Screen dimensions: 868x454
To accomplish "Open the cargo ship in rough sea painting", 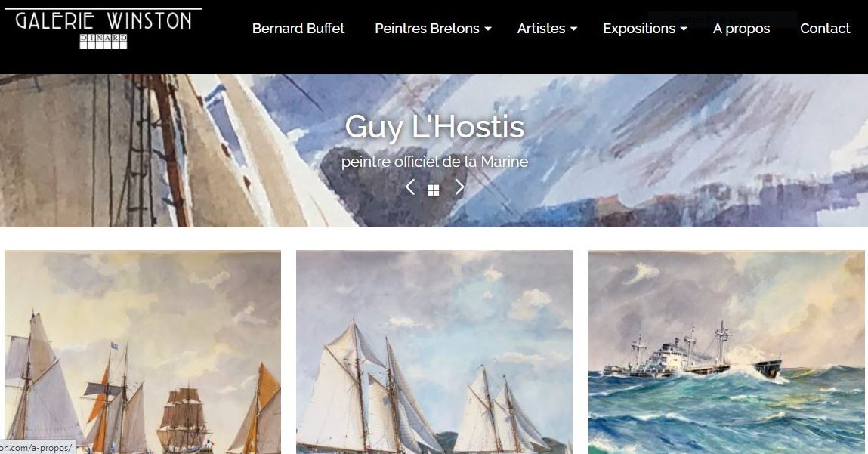I will (x=726, y=352).
